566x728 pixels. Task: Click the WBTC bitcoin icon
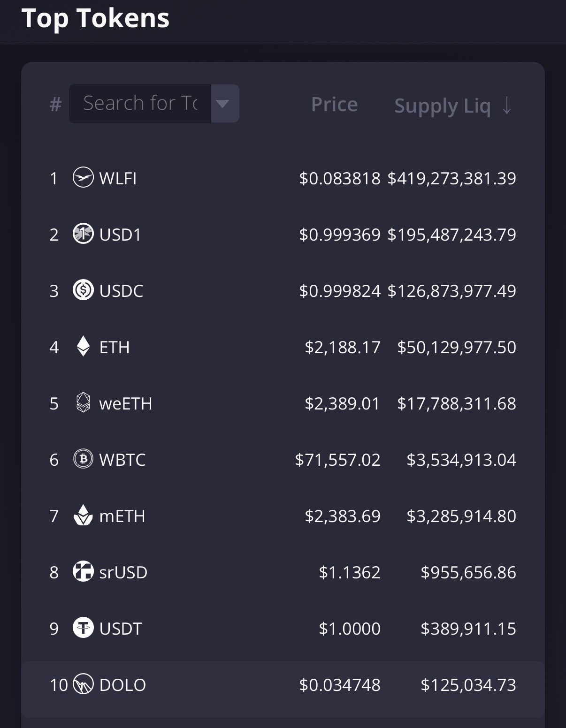point(83,459)
